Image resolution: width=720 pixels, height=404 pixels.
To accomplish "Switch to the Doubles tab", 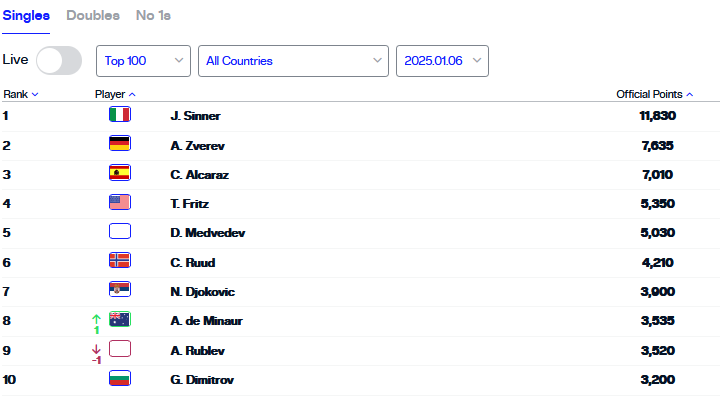I will coord(93,16).
